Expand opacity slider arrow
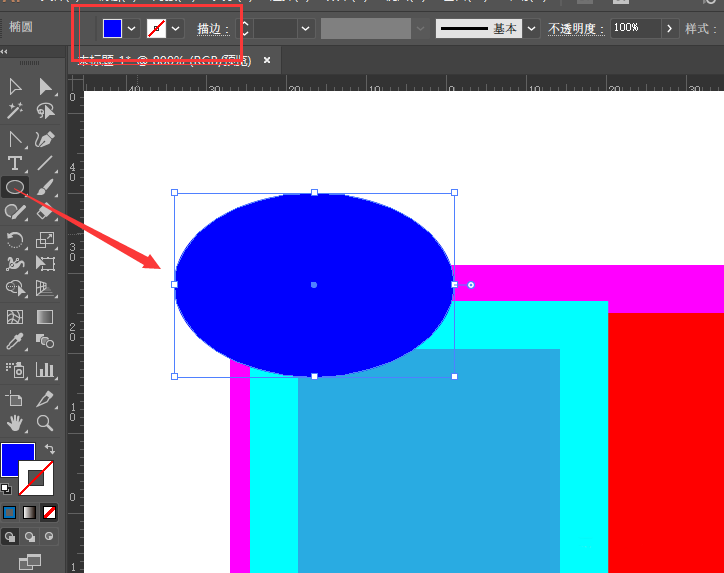 point(670,29)
